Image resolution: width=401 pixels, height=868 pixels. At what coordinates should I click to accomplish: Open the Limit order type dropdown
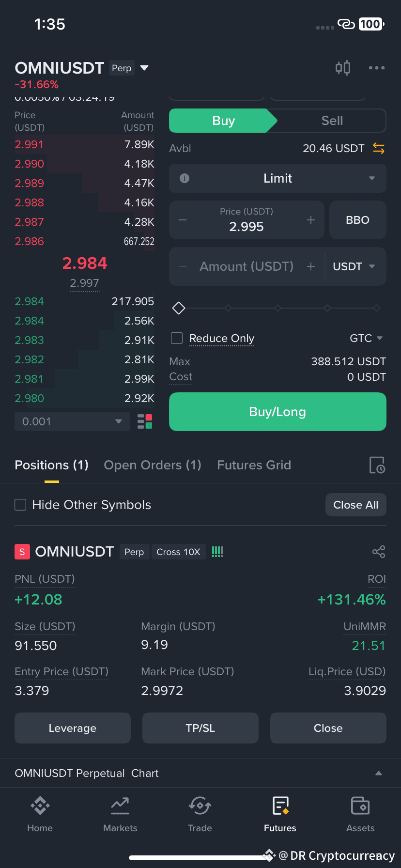click(x=278, y=178)
